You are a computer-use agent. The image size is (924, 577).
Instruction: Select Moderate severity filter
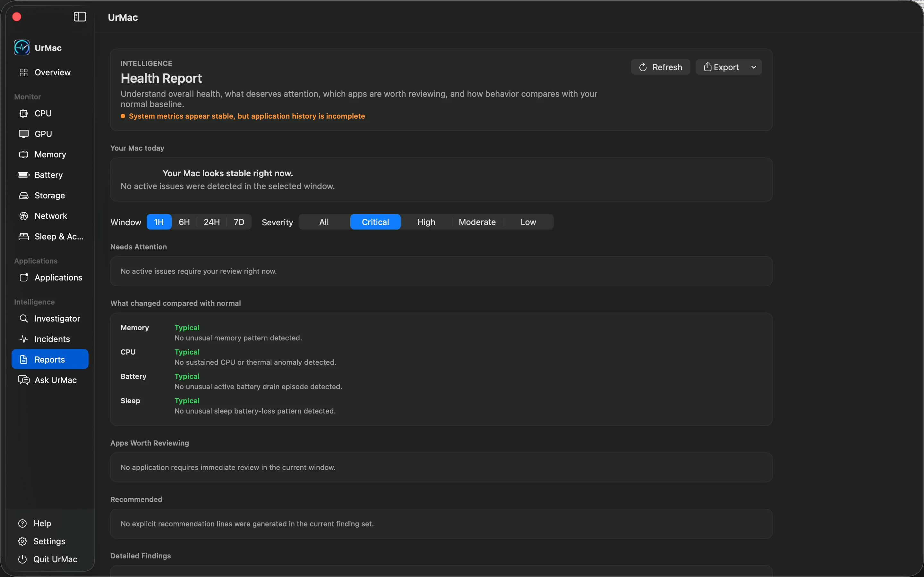(x=477, y=222)
